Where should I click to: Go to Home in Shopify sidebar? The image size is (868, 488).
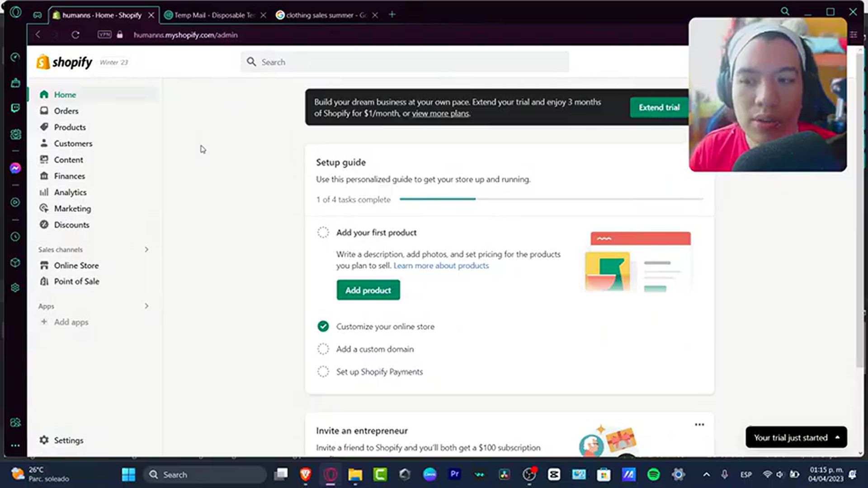(x=65, y=94)
